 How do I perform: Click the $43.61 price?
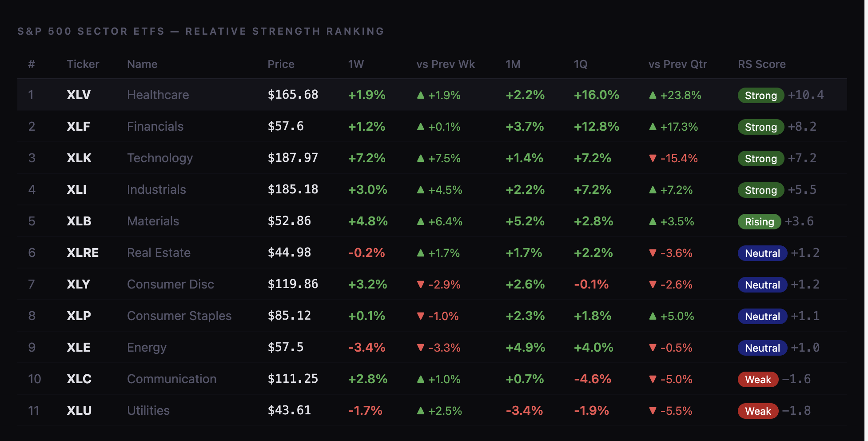pos(289,410)
